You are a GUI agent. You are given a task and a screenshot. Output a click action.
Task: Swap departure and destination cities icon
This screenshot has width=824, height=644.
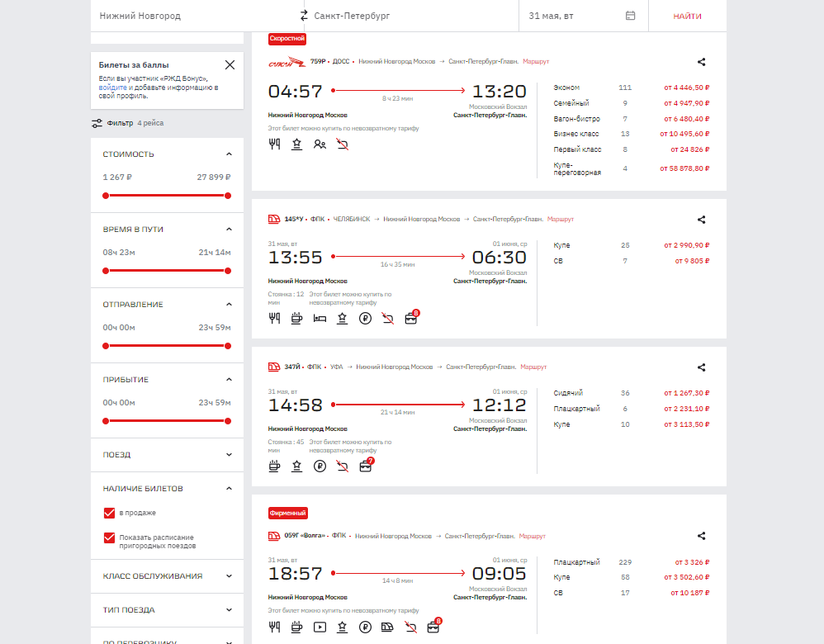pos(304,16)
